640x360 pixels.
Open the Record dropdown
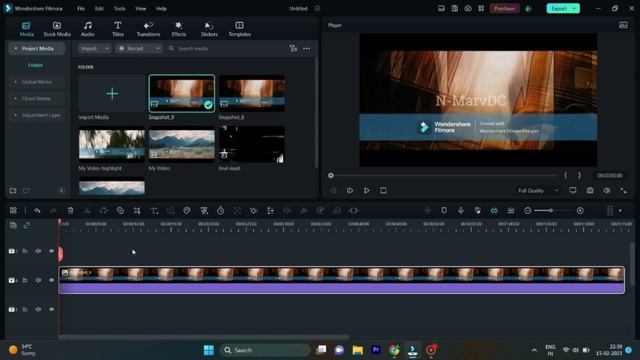(x=139, y=49)
